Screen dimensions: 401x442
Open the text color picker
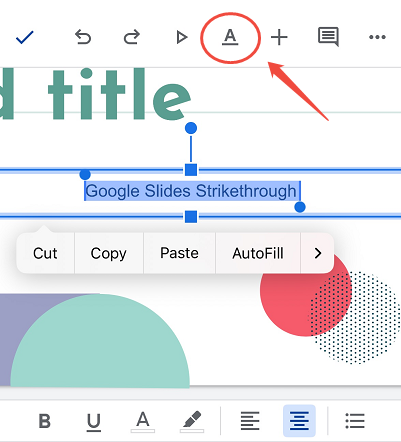click(x=143, y=422)
